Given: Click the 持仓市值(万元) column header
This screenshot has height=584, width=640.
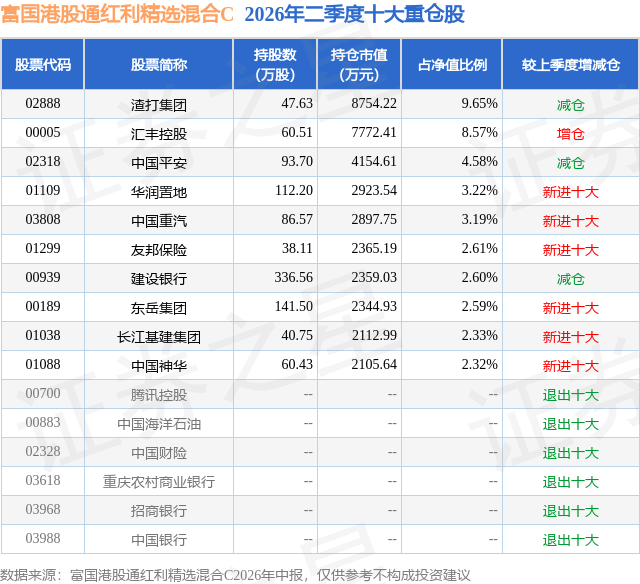Looking at the screenshot, I should pos(359,64).
